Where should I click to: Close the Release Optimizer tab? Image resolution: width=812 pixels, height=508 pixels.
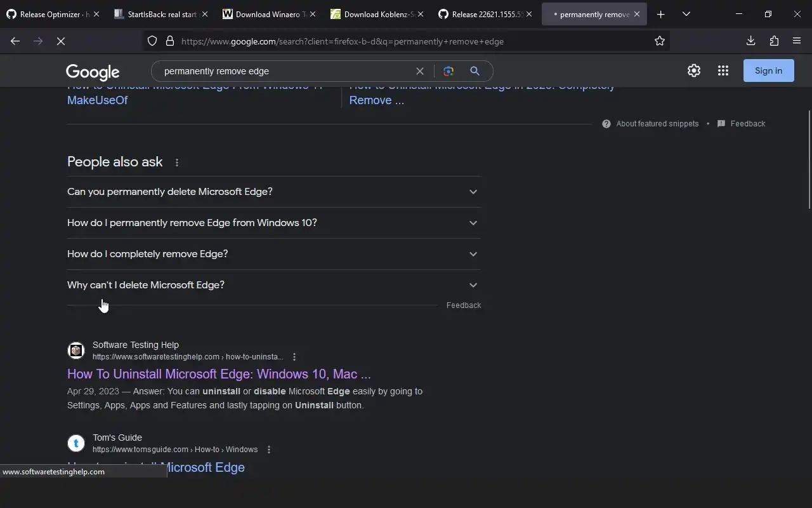[x=96, y=14]
